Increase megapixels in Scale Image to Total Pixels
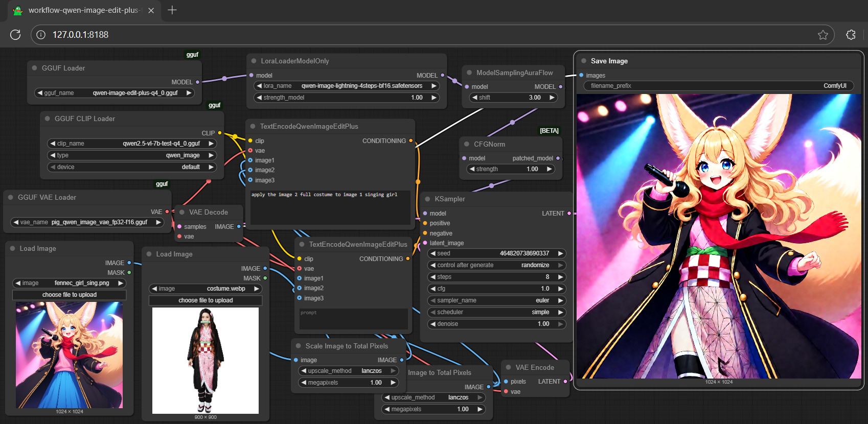 click(393, 383)
